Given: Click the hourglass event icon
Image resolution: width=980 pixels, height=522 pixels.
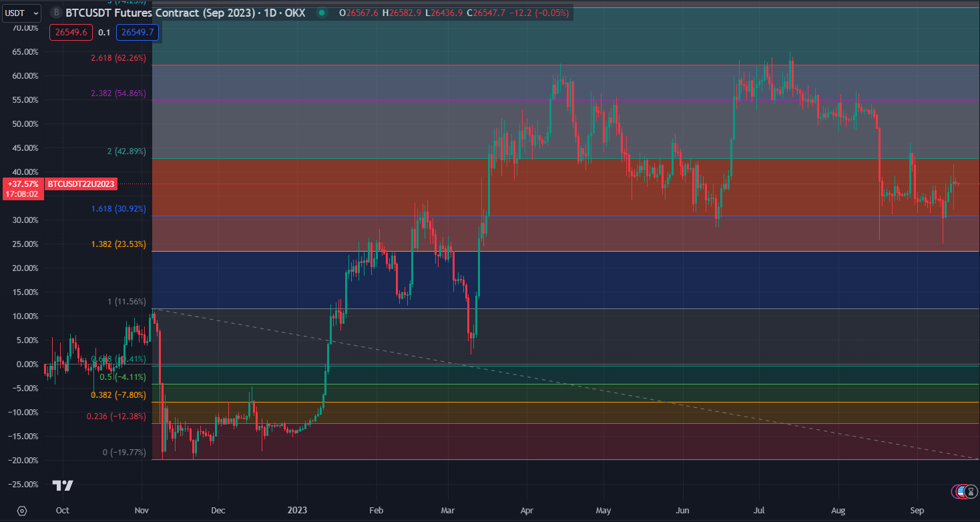Looking at the screenshot, I should 971,491.
